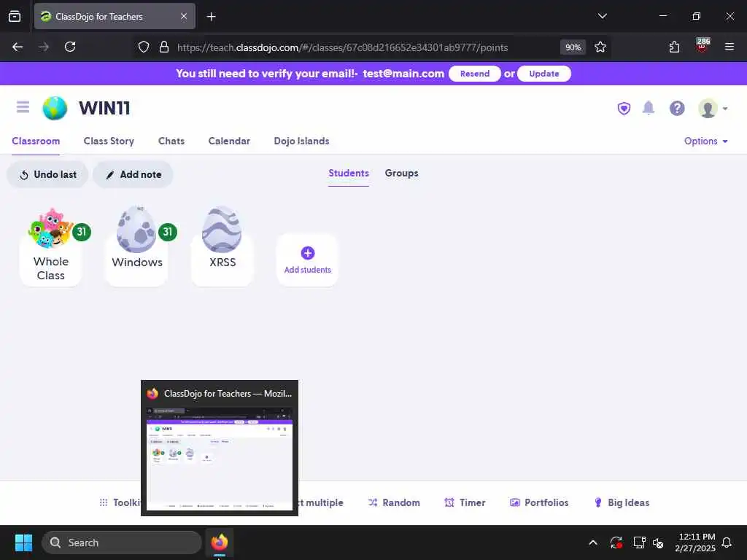Open the help question mark icon
The width and height of the screenshot is (747, 560).
pyautogui.click(x=677, y=109)
